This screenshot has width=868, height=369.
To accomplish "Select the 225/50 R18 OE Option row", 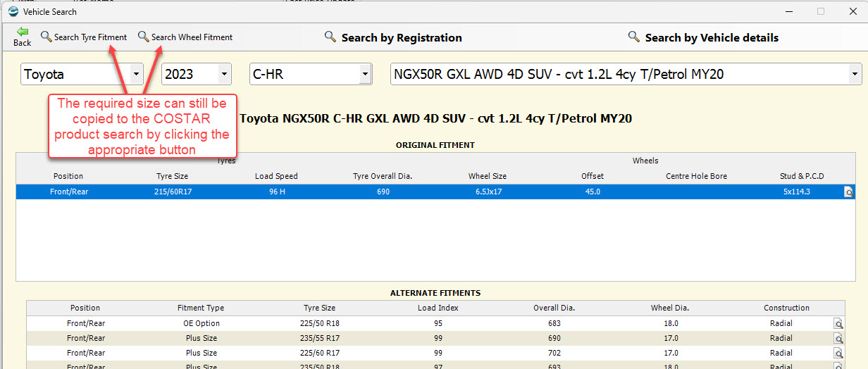I will [435, 323].
